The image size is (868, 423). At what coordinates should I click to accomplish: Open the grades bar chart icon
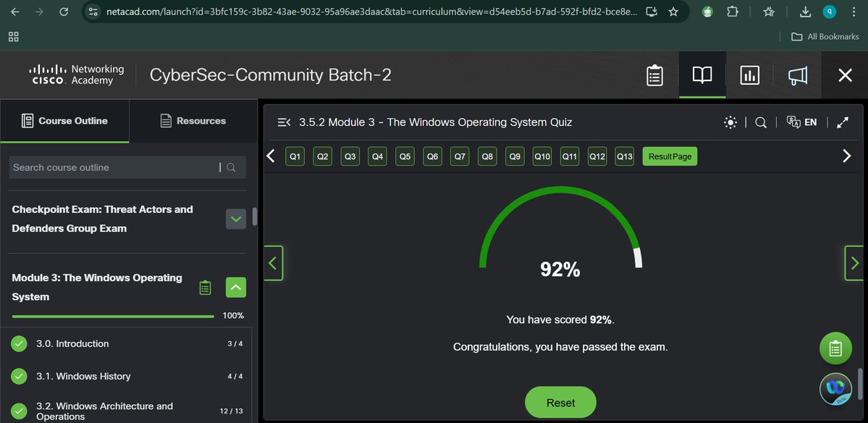[x=749, y=75]
